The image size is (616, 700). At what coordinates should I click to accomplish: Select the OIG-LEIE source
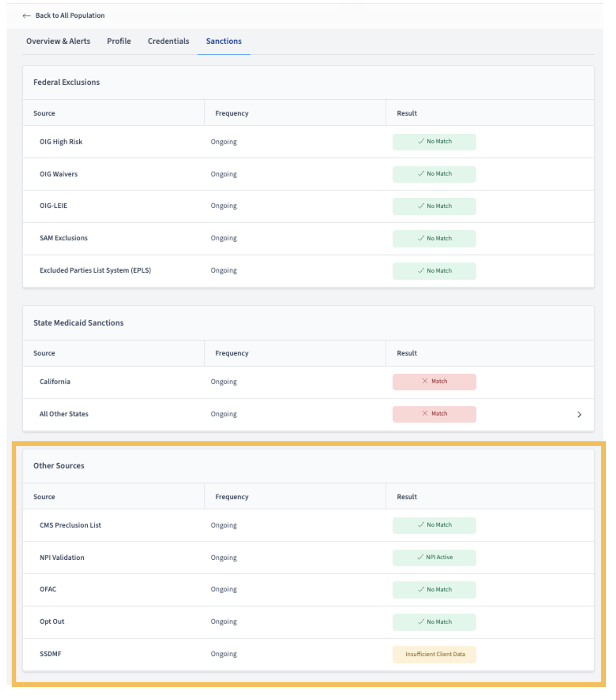pyautogui.click(x=54, y=206)
